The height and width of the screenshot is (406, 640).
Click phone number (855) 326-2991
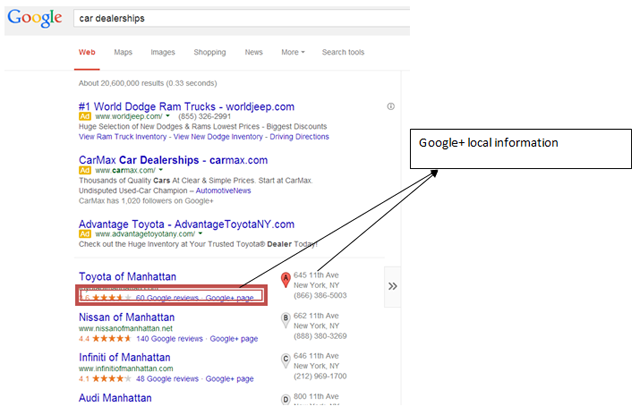pos(204,116)
